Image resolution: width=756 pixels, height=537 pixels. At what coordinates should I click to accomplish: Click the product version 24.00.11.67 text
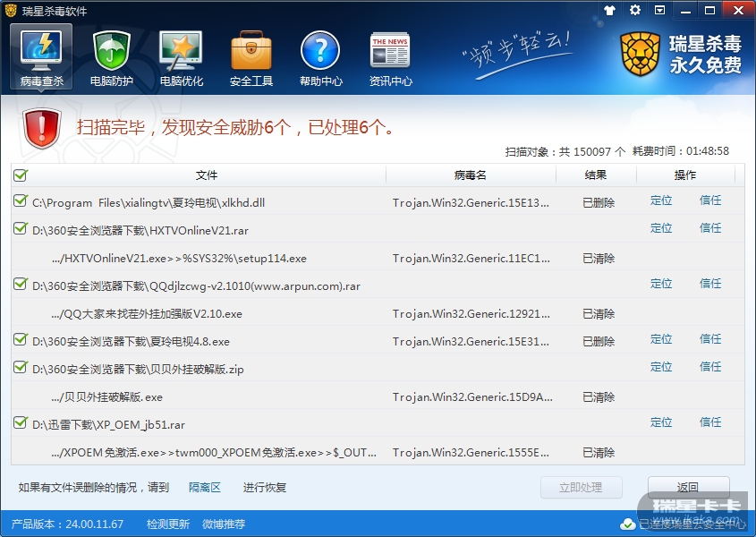coord(67,524)
